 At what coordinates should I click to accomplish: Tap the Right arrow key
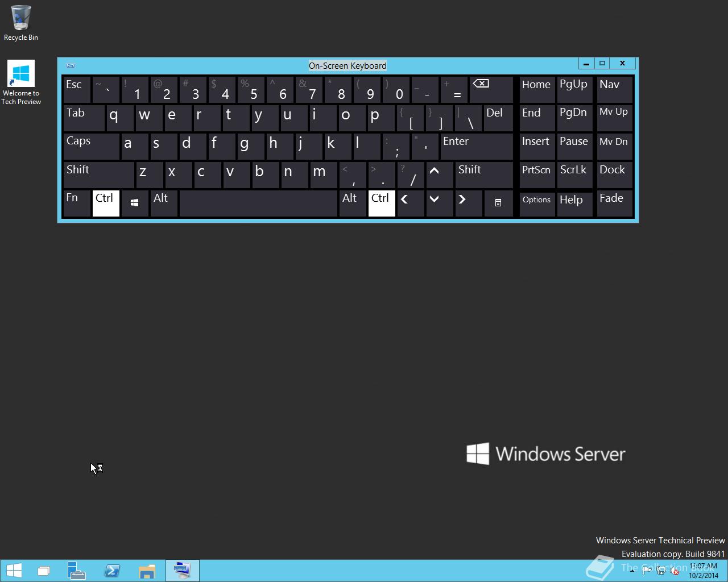[x=469, y=203]
